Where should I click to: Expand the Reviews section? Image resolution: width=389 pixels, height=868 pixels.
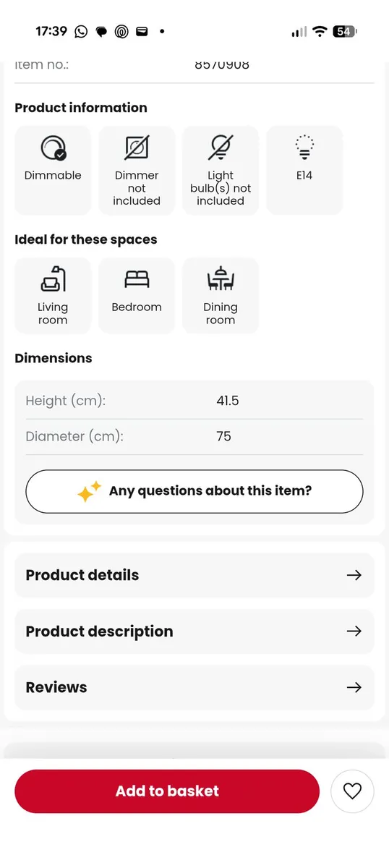194,687
